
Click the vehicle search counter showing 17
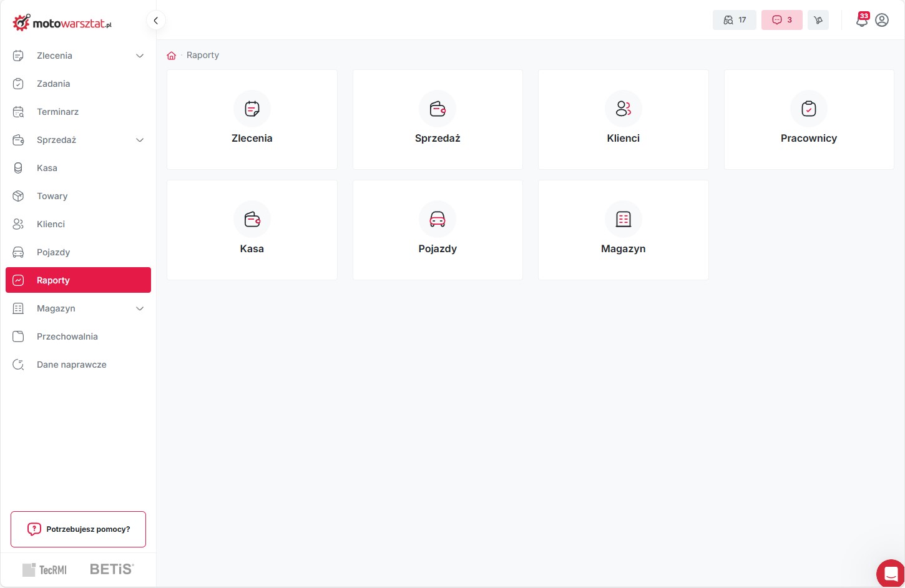[734, 20]
